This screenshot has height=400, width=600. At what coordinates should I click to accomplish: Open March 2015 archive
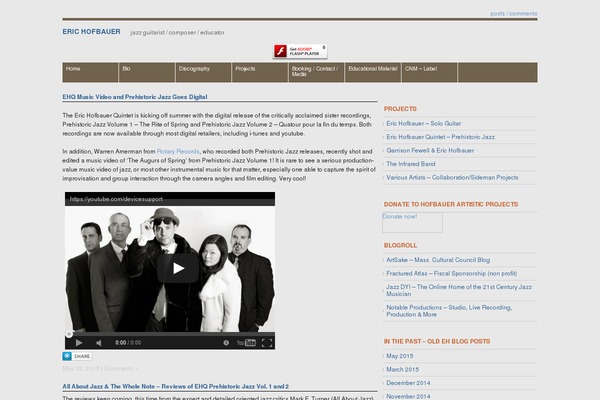point(403,369)
